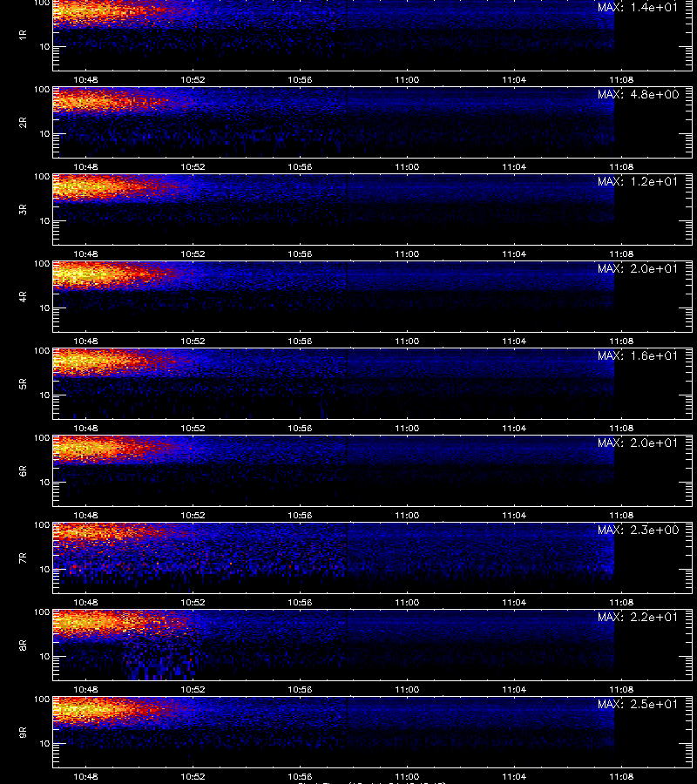Select the 'MAX: 2.2e+01' readout

tap(638, 617)
